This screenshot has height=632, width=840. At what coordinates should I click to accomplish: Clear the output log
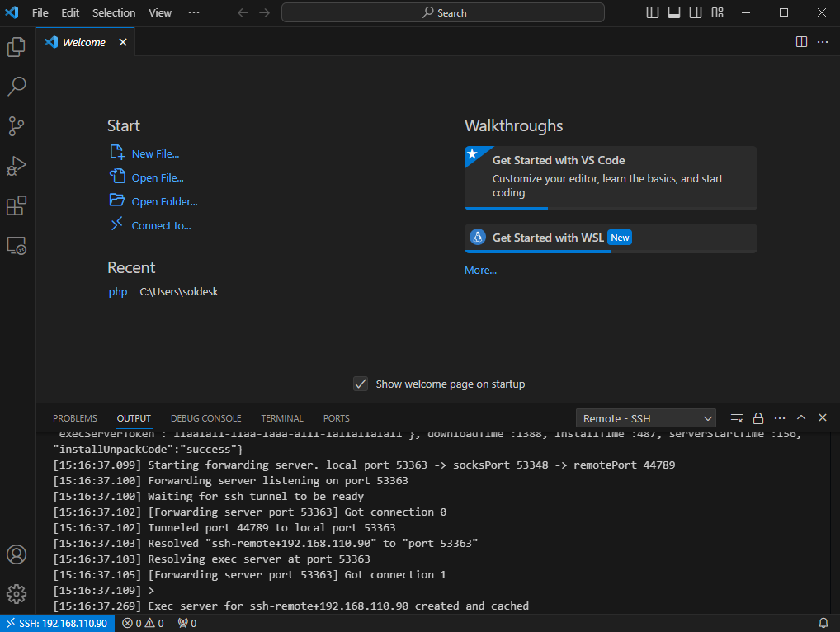pyautogui.click(x=737, y=417)
